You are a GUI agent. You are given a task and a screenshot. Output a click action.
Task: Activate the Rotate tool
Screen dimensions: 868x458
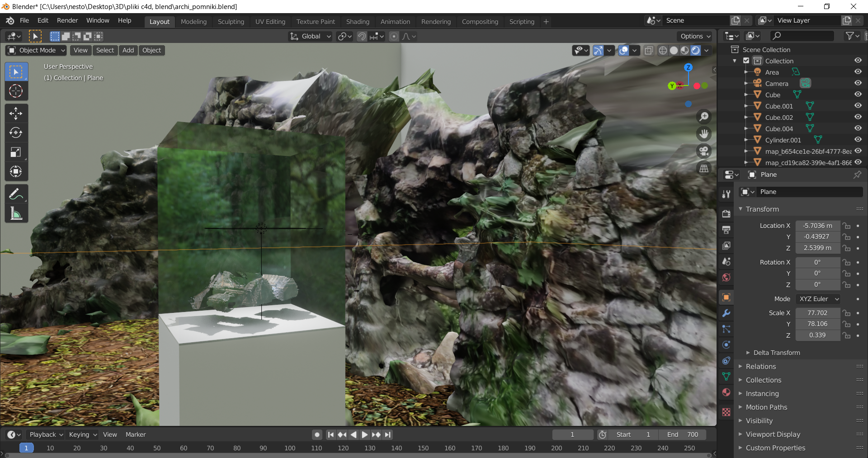click(16, 132)
